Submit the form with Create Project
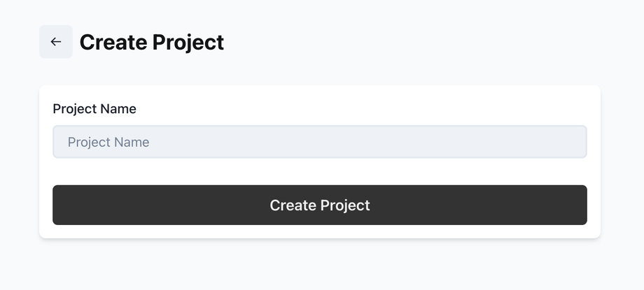 click(x=319, y=205)
